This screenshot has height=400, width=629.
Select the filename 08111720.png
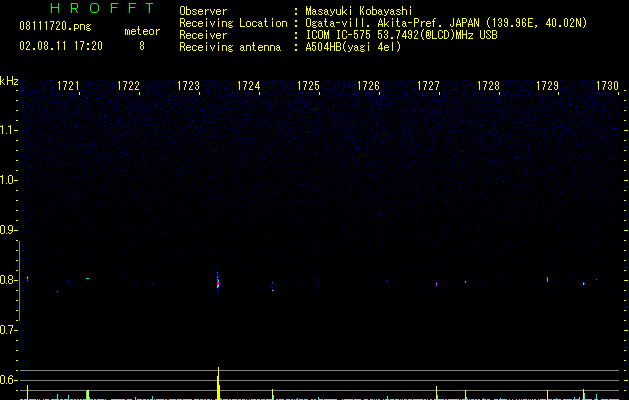pyautogui.click(x=55, y=27)
